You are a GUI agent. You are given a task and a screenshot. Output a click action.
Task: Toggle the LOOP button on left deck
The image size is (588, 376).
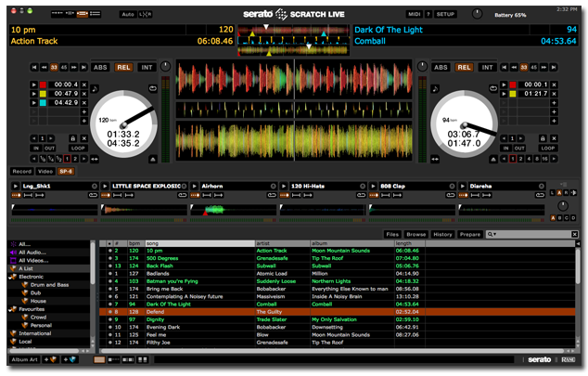pyautogui.click(x=78, y=149)
